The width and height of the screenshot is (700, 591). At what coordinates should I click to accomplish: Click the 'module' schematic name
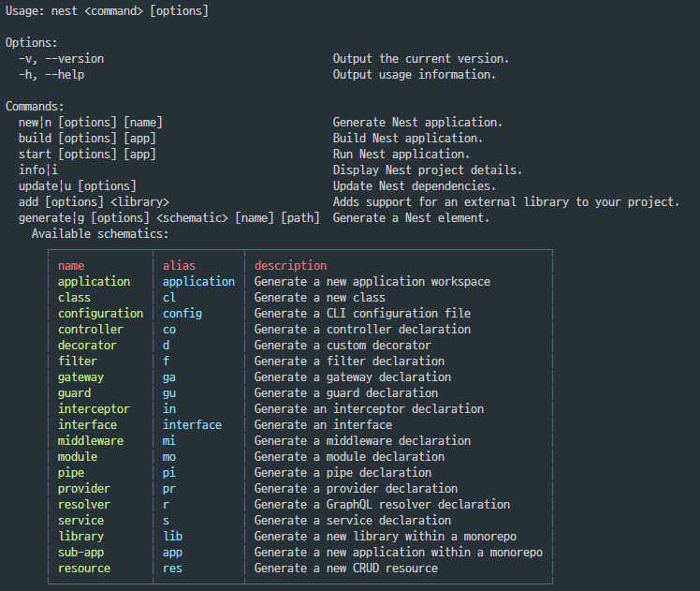tap(78, 457)
